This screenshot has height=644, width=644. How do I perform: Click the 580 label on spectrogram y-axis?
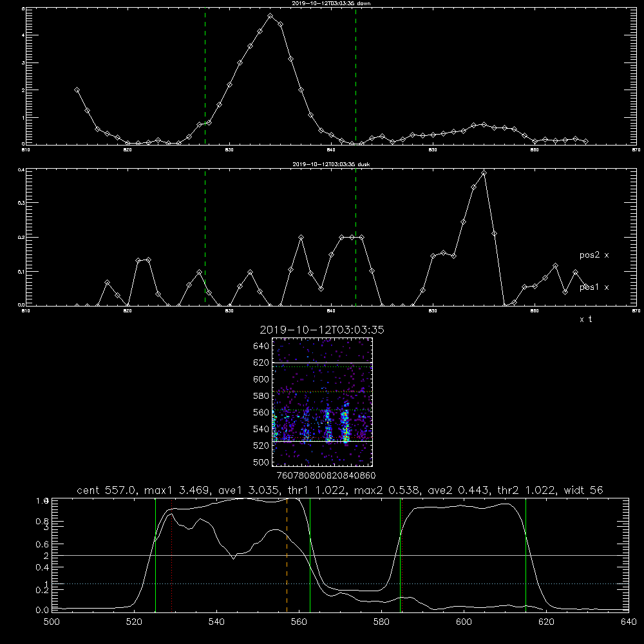click(261, 396)
